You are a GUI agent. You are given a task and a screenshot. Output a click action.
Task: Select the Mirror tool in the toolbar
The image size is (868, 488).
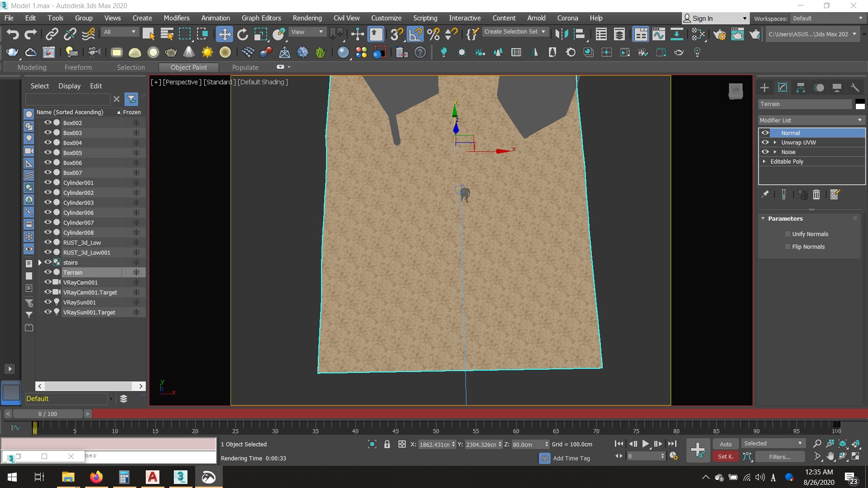pyautogui.click(x=561, y=34)
